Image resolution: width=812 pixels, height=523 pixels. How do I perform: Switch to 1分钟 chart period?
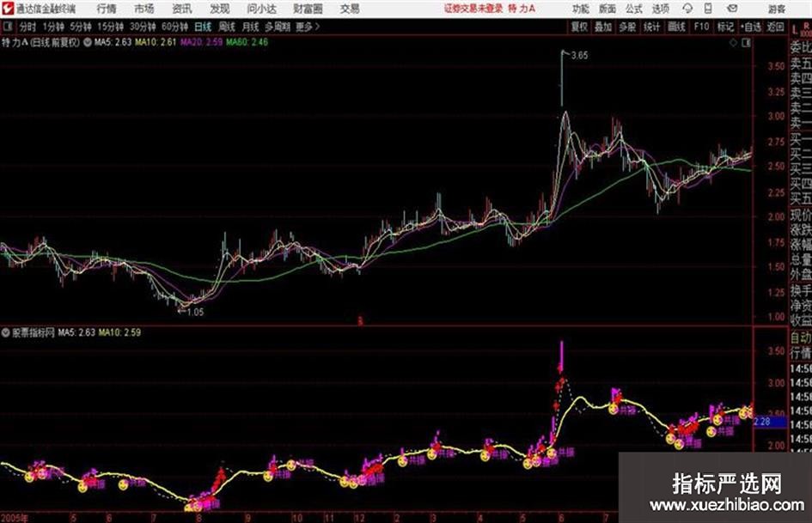[x=52, y=27]
